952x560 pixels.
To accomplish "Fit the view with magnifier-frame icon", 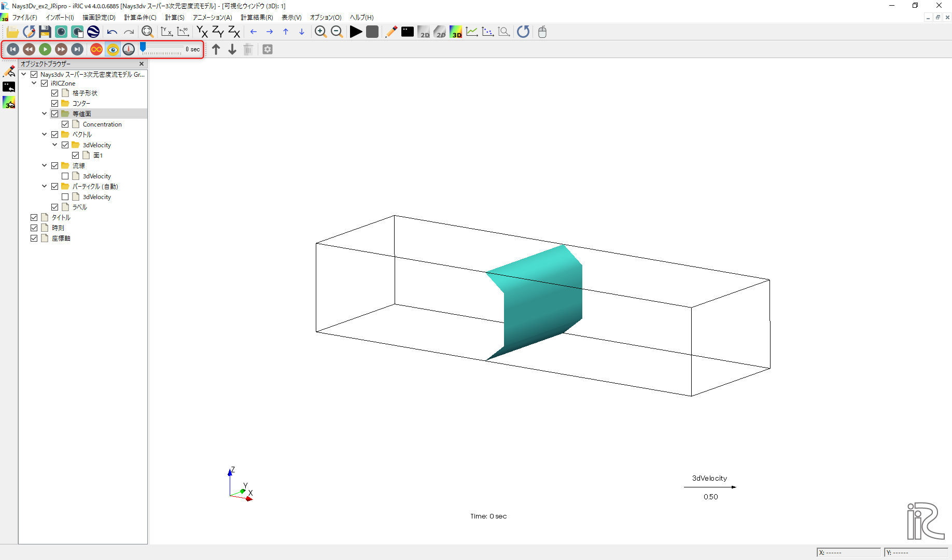I will tap(147, 32).
